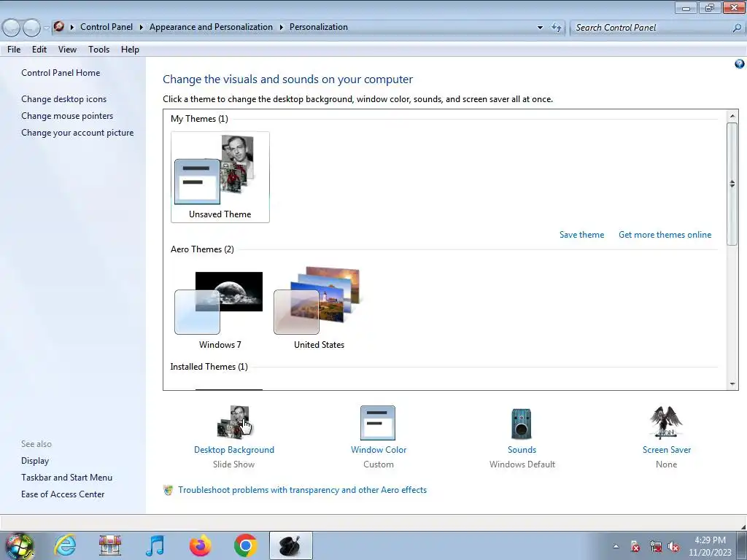Launch Internet Explorer from taskbar
The image size is (747, 560).
click(x=65, y=545)
